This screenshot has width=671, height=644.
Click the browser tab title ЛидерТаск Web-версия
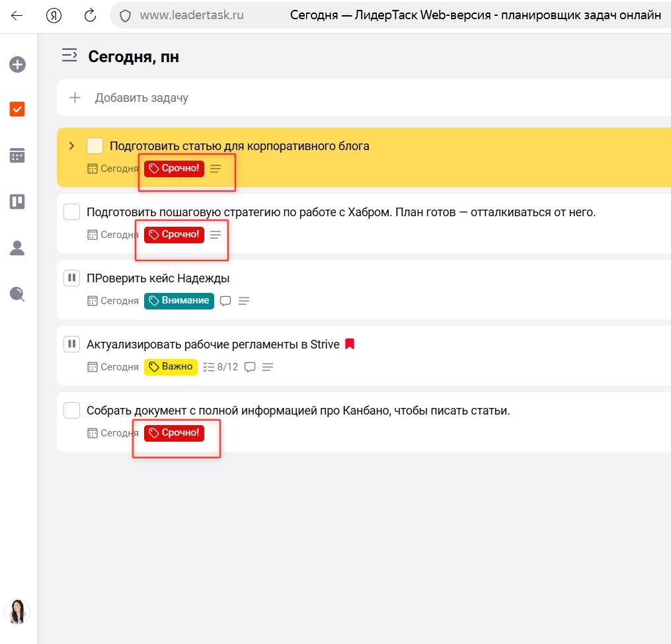pos(475,15)
